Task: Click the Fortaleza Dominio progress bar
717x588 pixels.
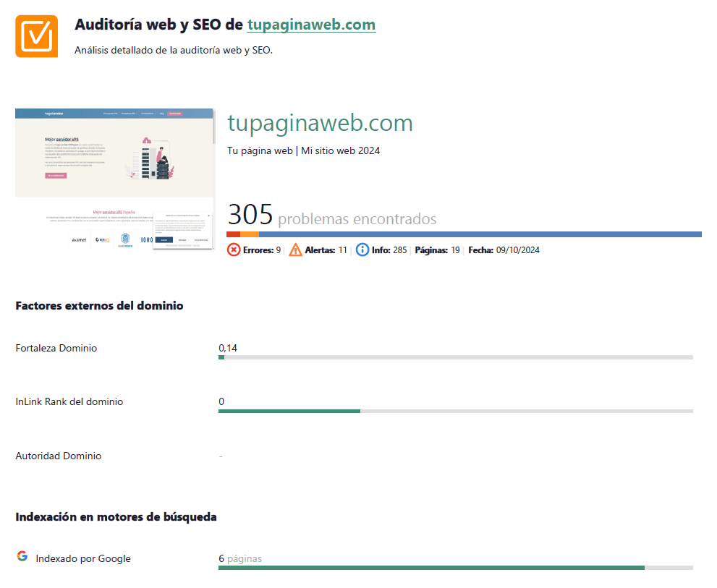Action: [x=455, y=357]
